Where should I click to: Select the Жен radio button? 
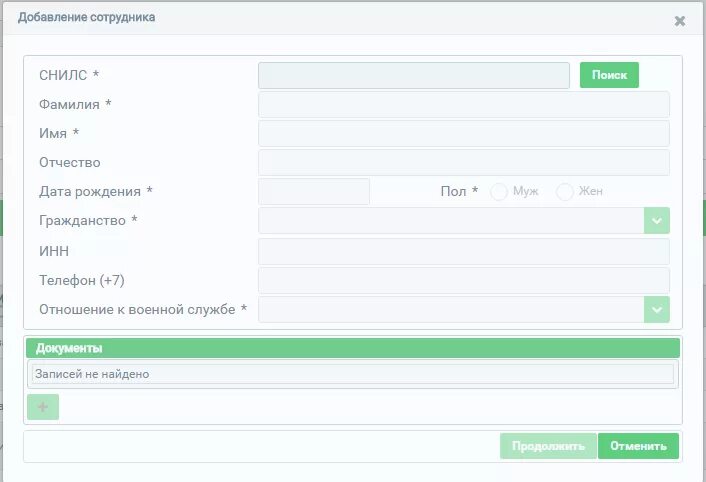point(565,192)
